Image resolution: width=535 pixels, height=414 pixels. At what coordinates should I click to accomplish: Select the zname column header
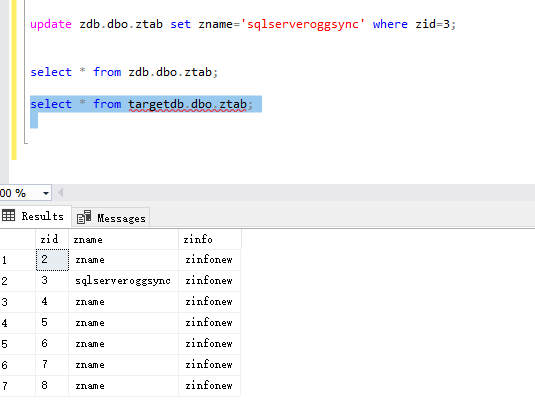pyautogui.click(x=124, y=239)
